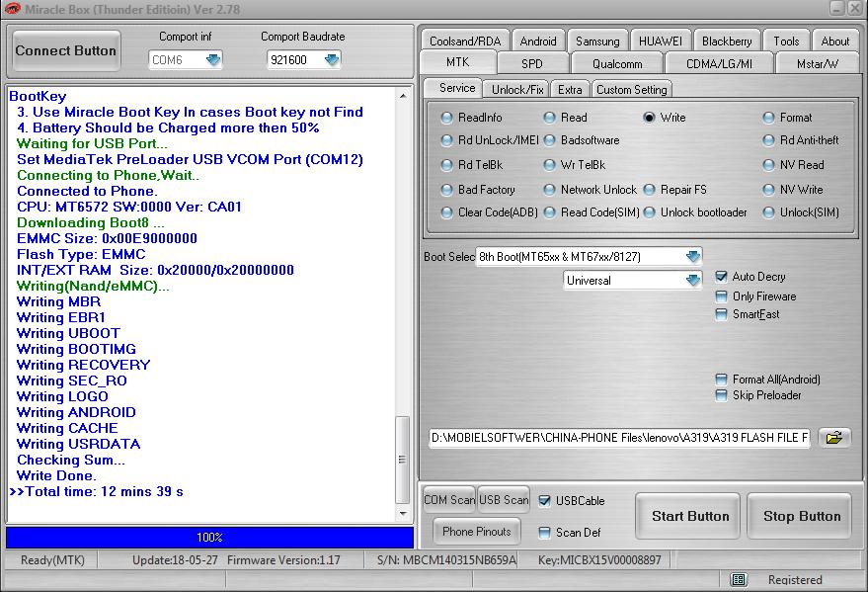
Task: Switch to the Coolsand/RDA tab
Action: [x=465, y=41]
